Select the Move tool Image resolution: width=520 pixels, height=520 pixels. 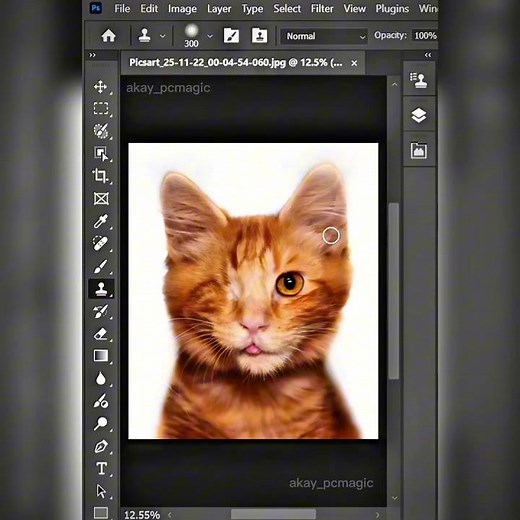pos(100,87)
